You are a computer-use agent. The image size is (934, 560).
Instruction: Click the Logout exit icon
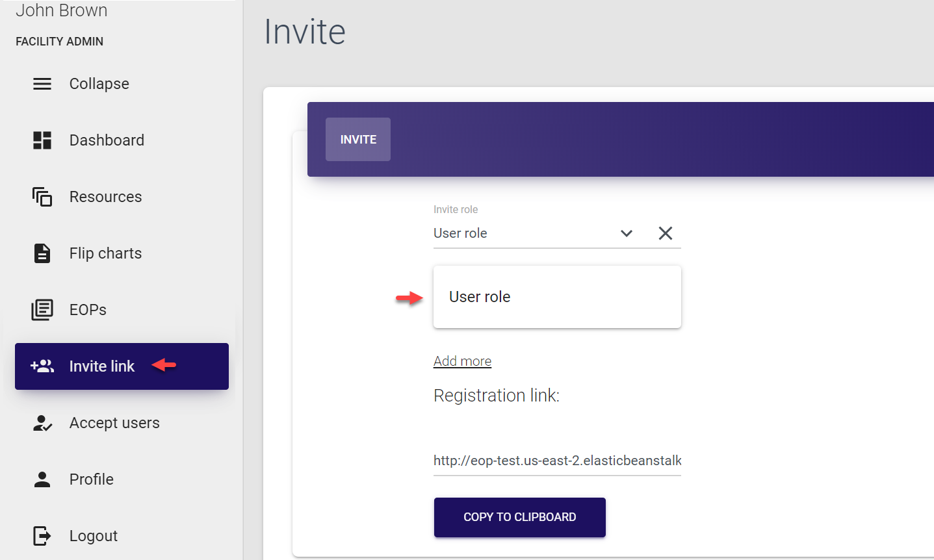click(x=42, y=536)
